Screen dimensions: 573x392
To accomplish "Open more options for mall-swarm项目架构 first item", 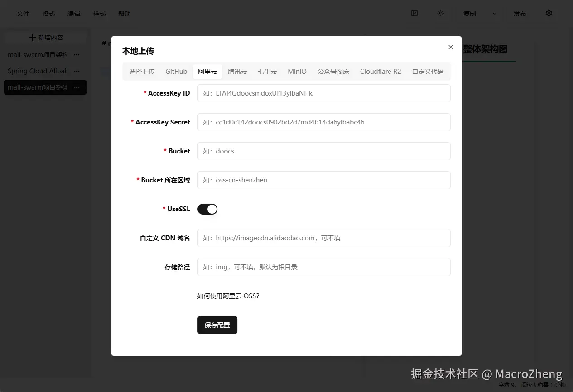I will pyautogui.click(x=77, y=55).
